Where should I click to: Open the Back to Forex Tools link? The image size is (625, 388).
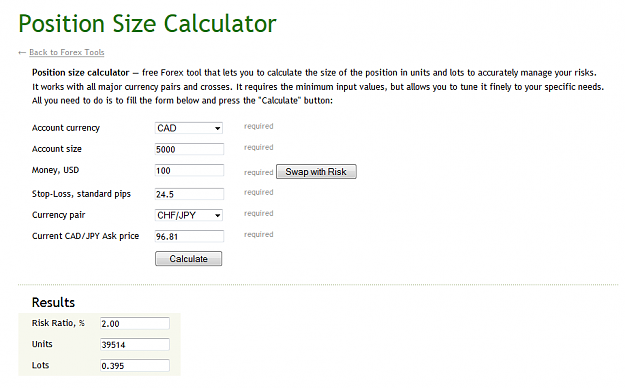click(67, 52)
